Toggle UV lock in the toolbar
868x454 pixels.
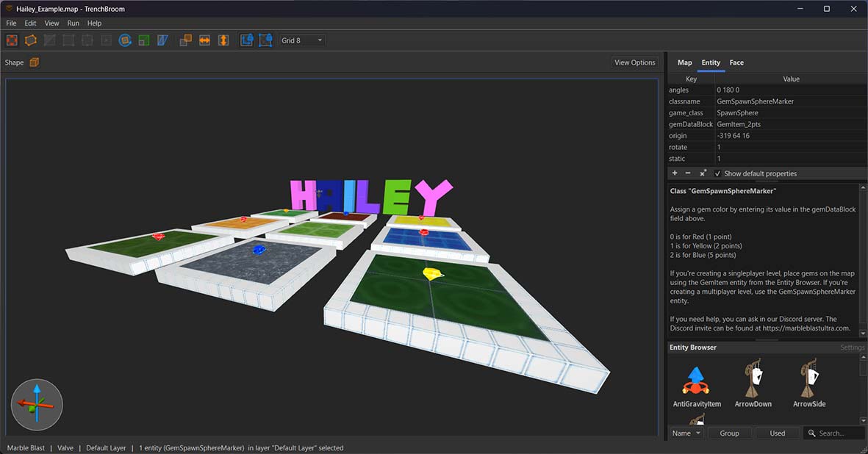pos(265,40)
